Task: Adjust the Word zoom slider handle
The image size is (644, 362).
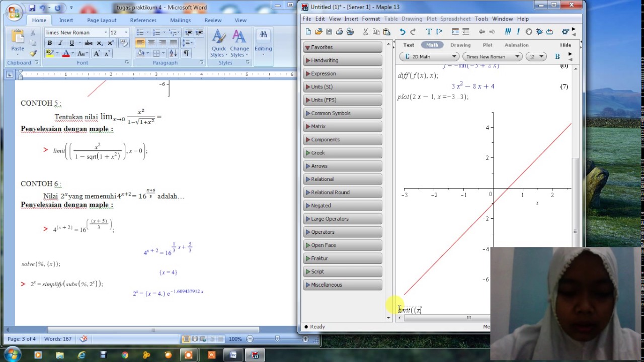Action: coord(277,339)
